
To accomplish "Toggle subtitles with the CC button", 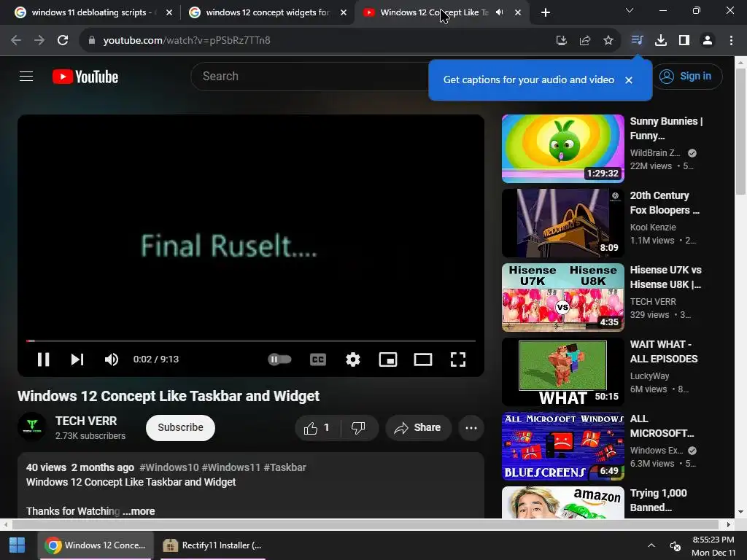I will pyautogui.click(x=318, y=359).
